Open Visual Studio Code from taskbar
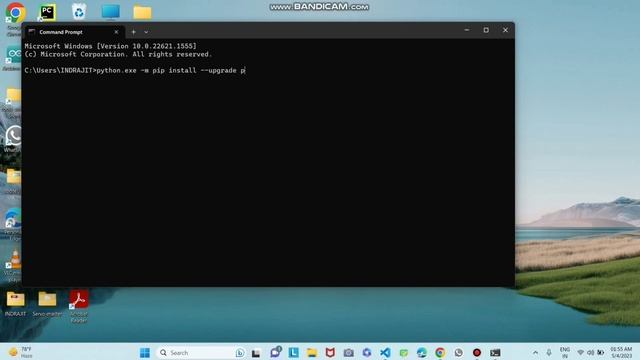This screenshot has height=360, width=640. [385, 353]
